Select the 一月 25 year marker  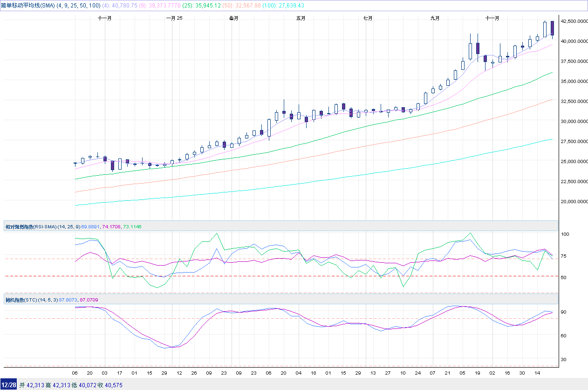174,18
